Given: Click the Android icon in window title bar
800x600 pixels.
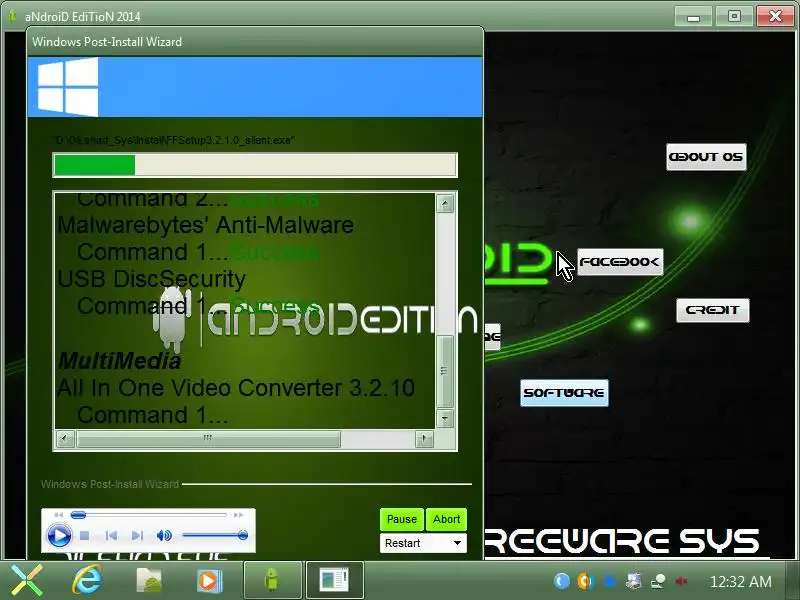Looking at the screenshot, I should click(x=13, y=16).
